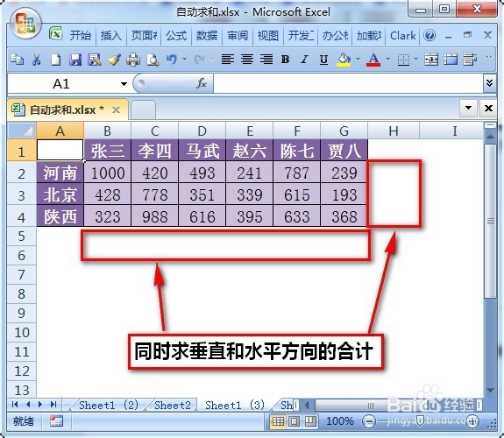Open the document tab list dropdown
This screenshot has height=438, width=504.
point(469,108)
